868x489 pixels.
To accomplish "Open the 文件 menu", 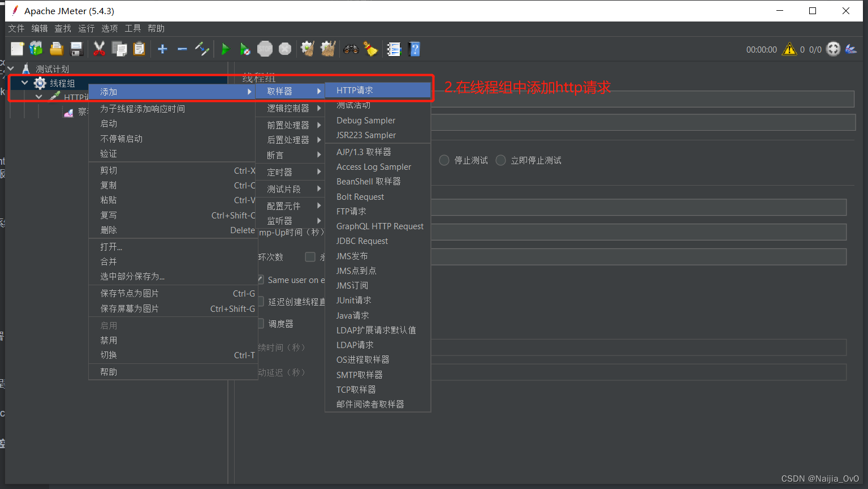I will coord(16,28).
